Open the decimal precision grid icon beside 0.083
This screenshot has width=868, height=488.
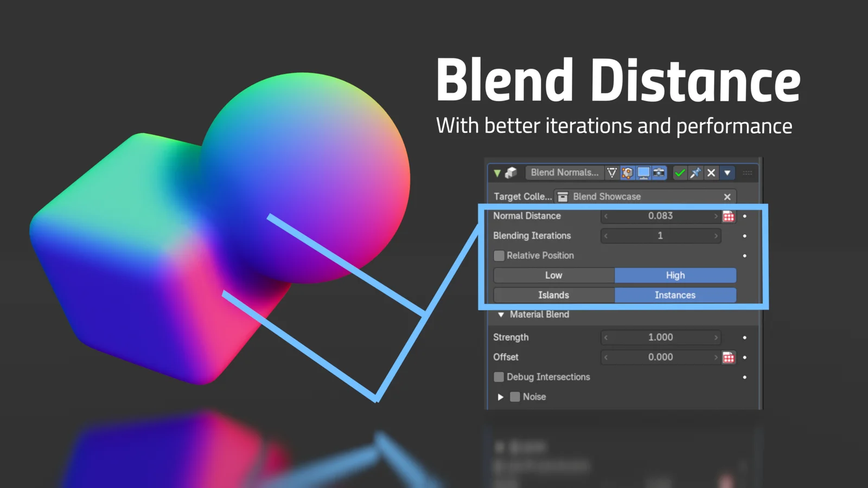729,216
